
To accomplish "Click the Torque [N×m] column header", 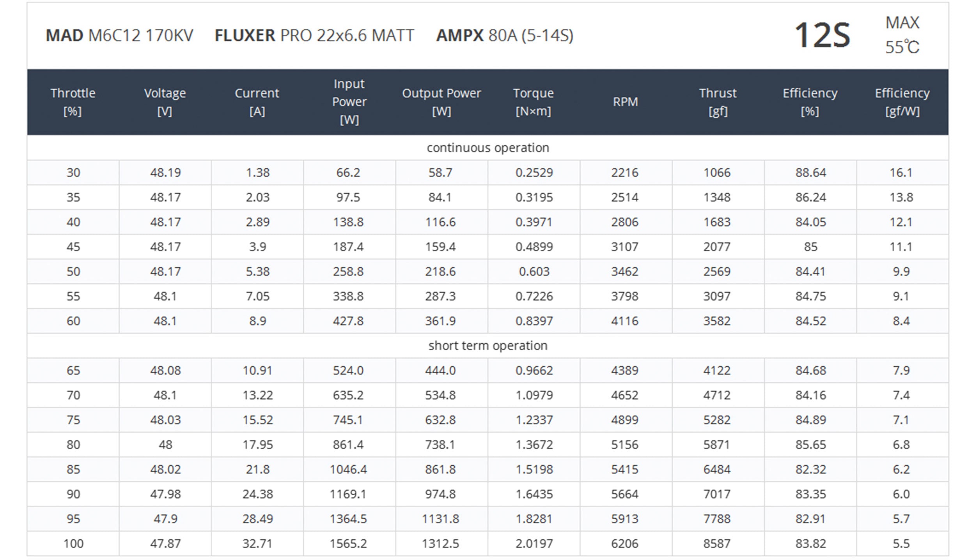I will pos(533,102).
